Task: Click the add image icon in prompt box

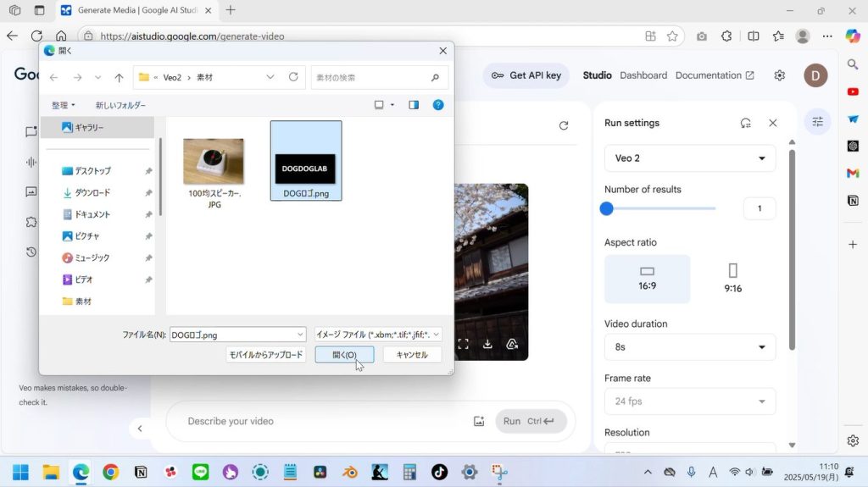Action: click(479, 421)
